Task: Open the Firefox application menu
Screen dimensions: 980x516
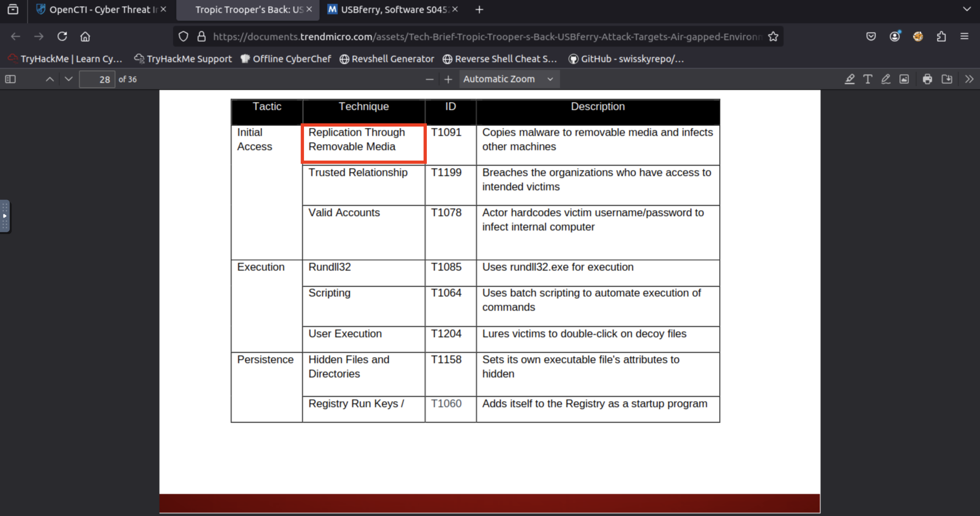Action: (x=964, y=36)
